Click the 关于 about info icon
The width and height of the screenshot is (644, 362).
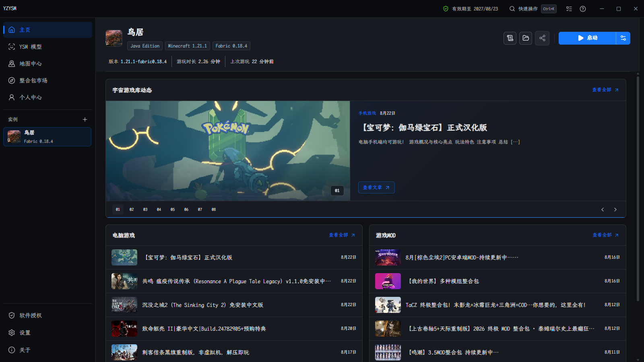12,350
